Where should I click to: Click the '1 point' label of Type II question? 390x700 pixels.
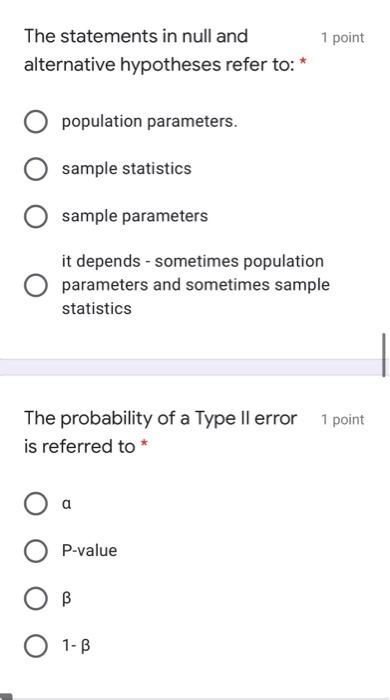343,420
